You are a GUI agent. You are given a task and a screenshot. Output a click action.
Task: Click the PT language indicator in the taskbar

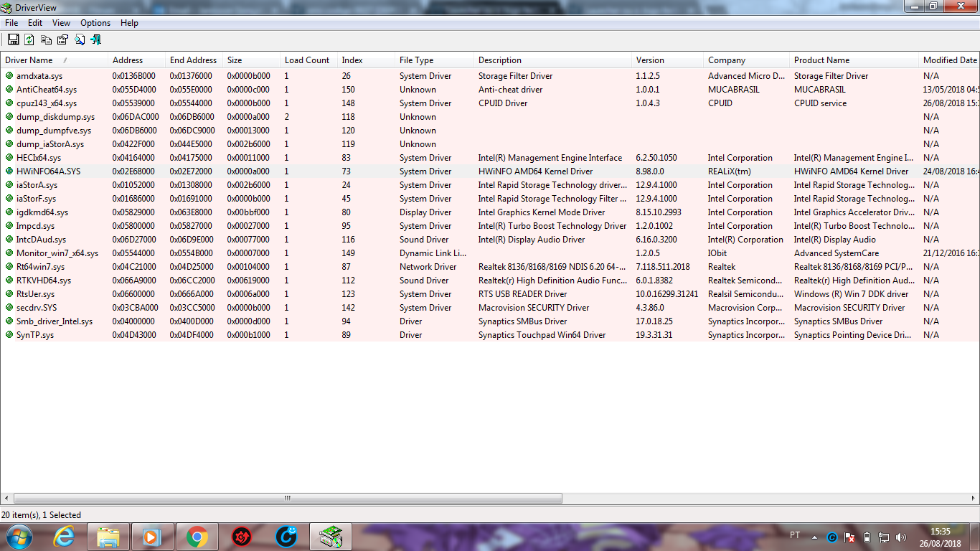[794, 535]
